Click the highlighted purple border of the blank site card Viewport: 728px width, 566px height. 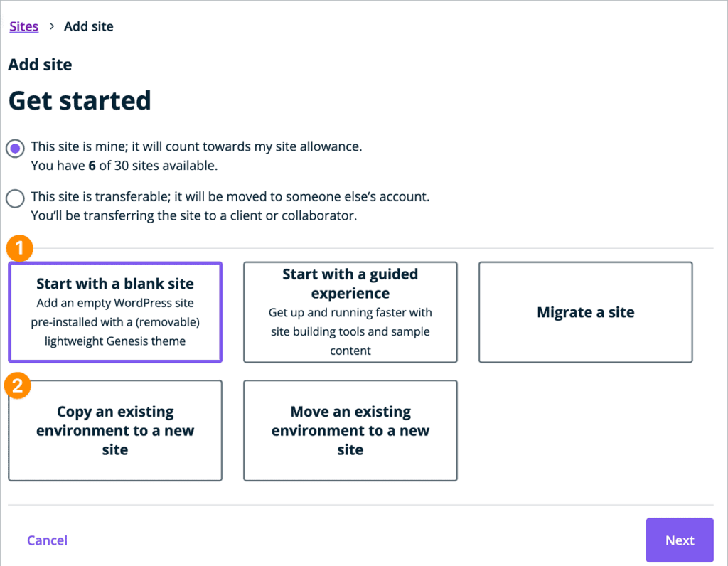coord(114,262)
